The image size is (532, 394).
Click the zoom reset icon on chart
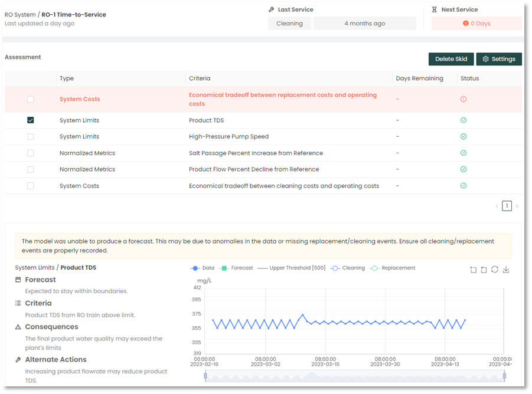[x=484, y=270]
